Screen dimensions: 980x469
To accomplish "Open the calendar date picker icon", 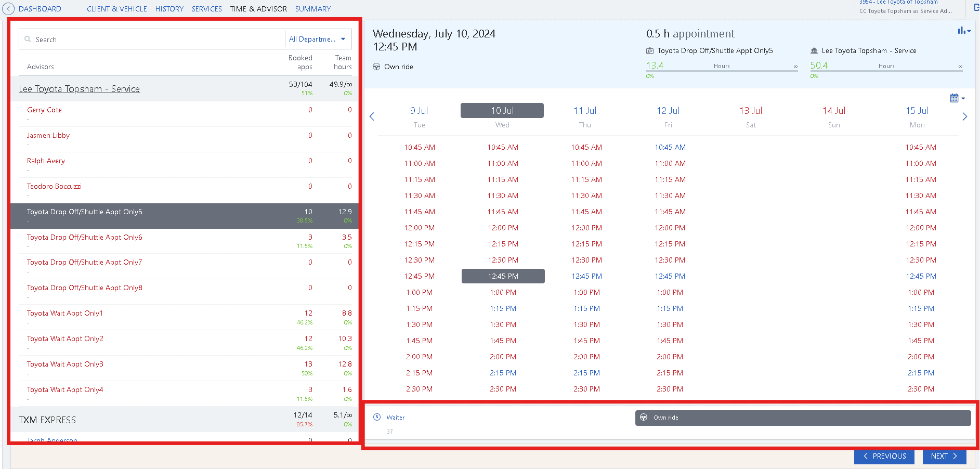I will coord(954,98).
